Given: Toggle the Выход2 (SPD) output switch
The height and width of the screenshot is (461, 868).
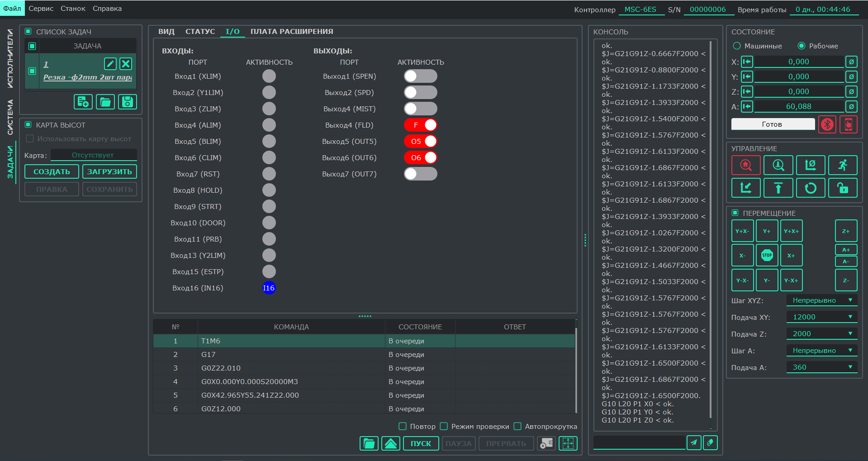Looking at the screenshot, I should tap(421, 92).
